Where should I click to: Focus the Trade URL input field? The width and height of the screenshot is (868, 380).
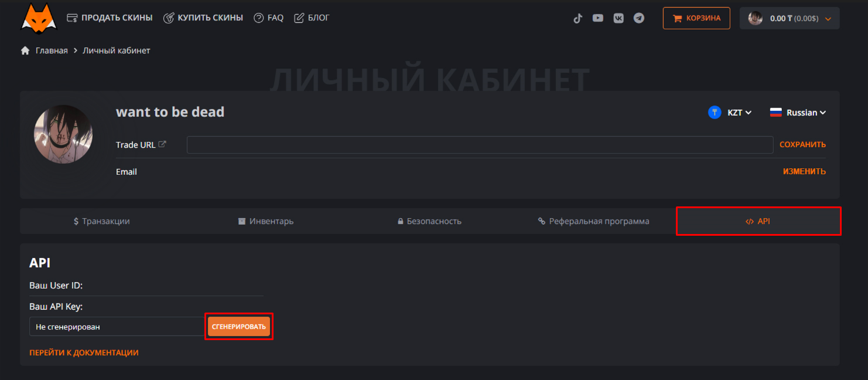click(x=480, y=145)
